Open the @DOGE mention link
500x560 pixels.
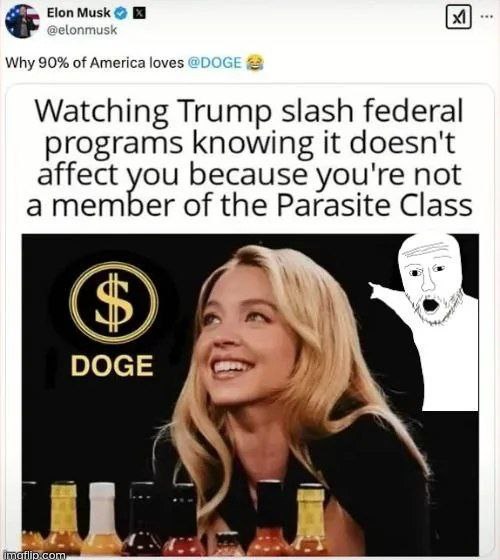click(x=214, y=62)
